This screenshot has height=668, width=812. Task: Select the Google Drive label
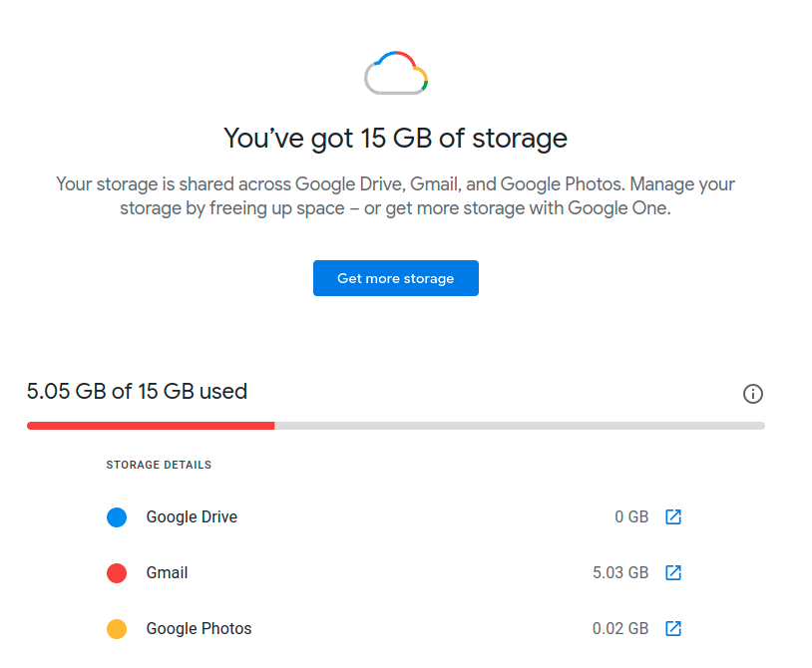[192, 516]
